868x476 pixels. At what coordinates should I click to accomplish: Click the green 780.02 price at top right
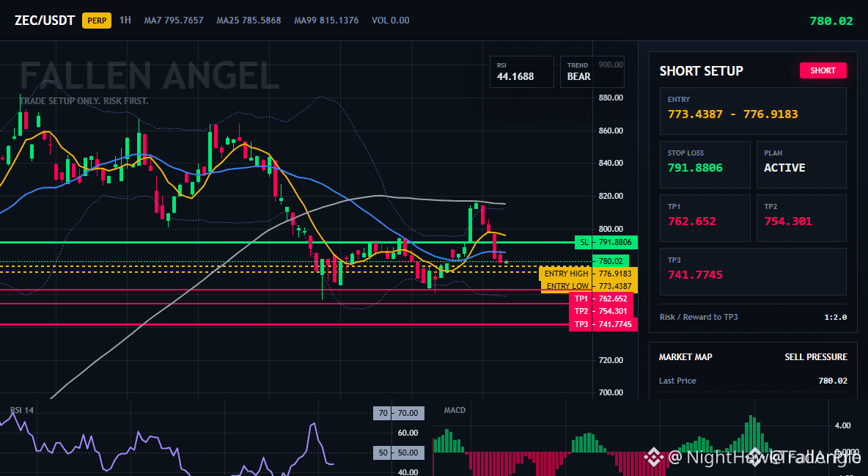pos(831,21)
